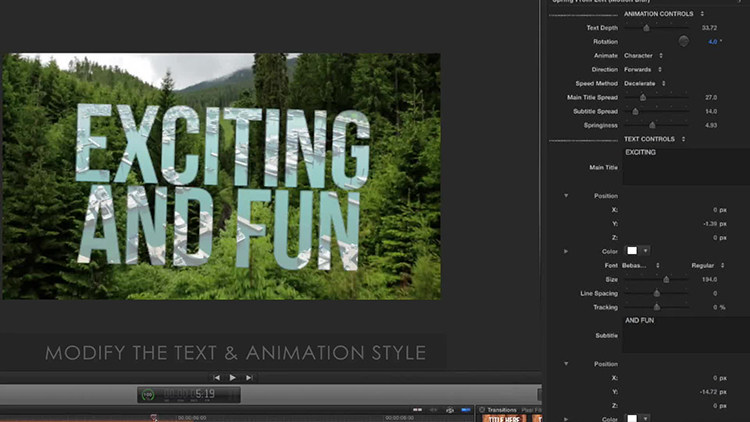Viewport: 750px width, 422px height.
Task: Click the EXCITING AND FUN title in viewer
Action: click(223, 186)
